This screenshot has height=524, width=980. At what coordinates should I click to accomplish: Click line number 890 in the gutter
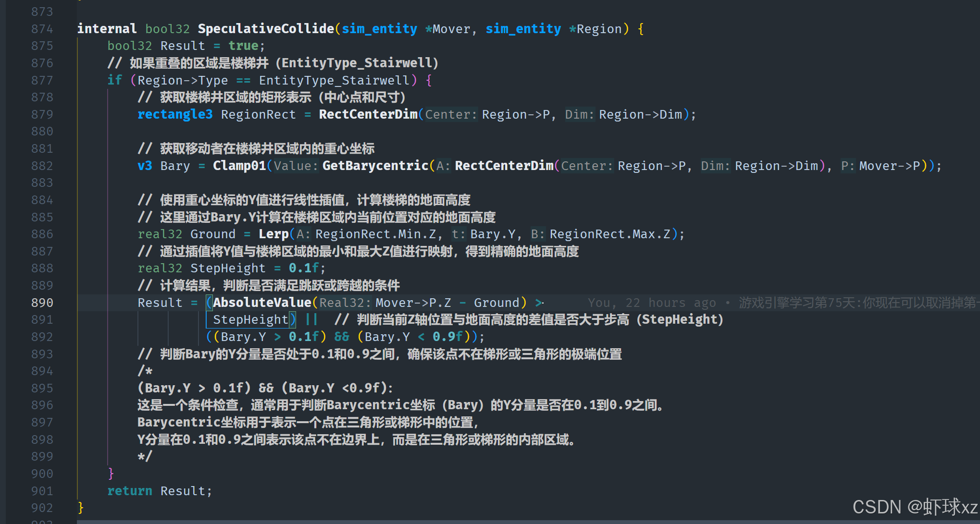(x=42, y=303)
